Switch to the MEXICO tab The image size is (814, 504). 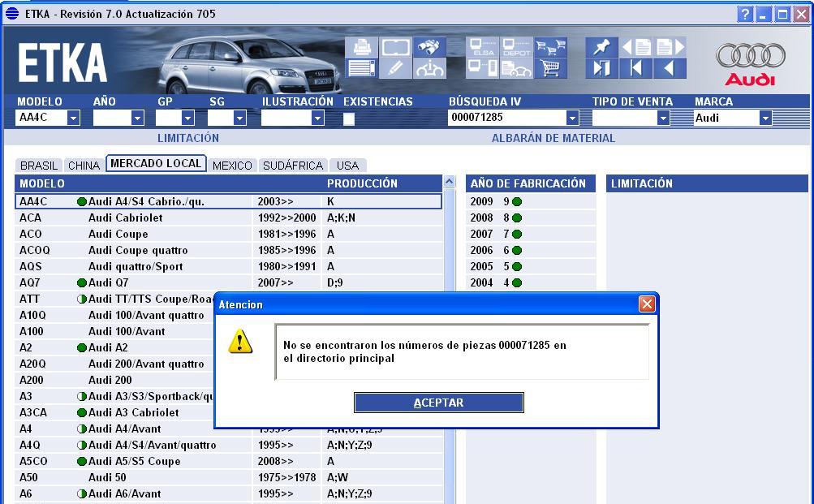pyautogui.click(x=232, y=166)
